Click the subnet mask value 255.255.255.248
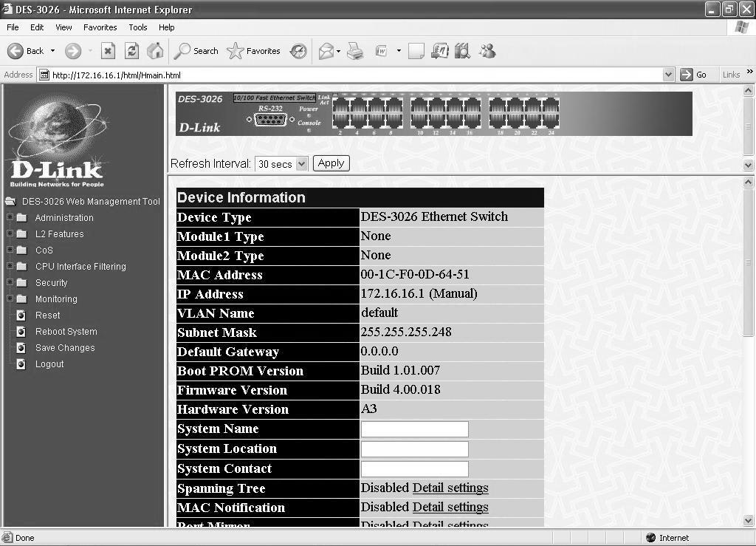The width and height of the screenshot is (756, 546). click(407, 332)
